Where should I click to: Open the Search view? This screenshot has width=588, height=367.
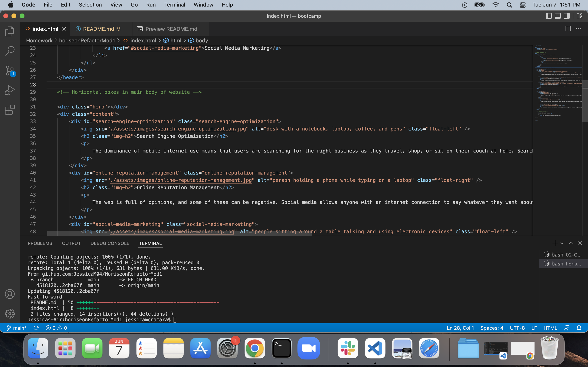point(10,51)
